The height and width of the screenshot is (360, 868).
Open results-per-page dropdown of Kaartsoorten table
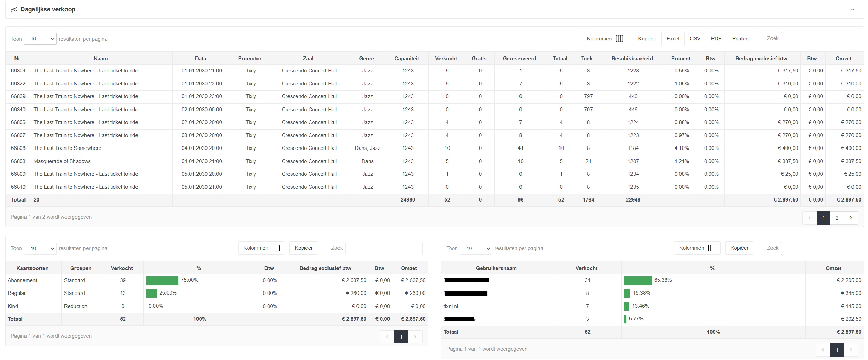(x=40, y=248)
